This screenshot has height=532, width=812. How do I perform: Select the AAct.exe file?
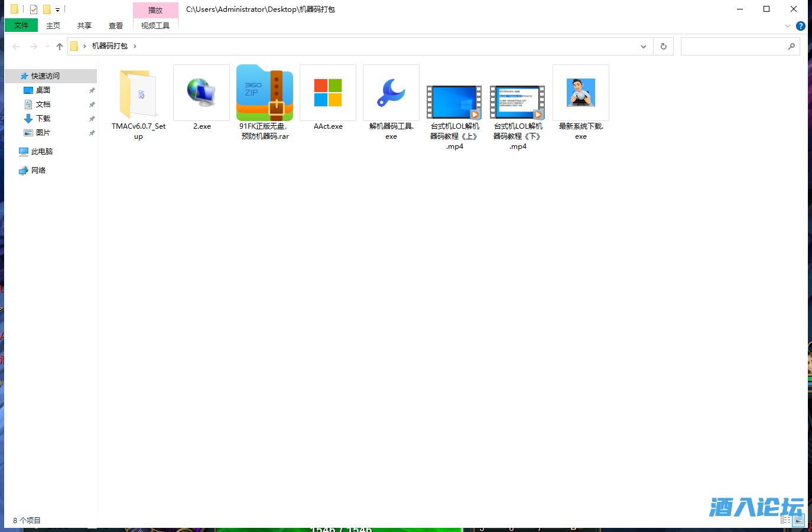coord(328,93)
